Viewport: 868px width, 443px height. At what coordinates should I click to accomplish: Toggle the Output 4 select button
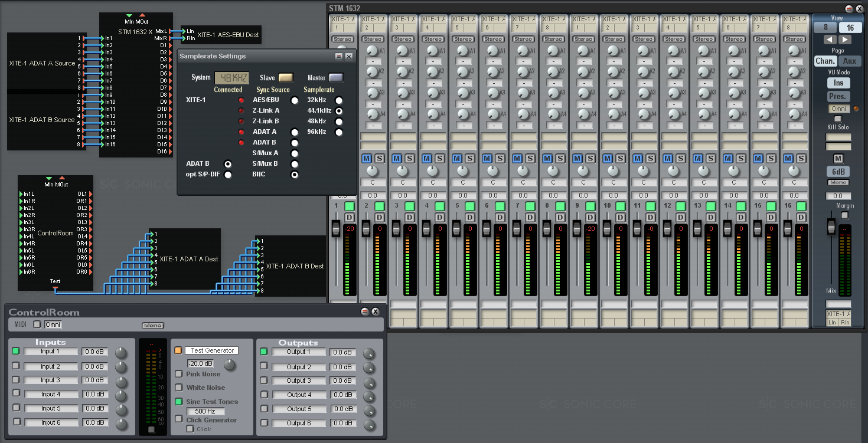(x=264, y=395)
